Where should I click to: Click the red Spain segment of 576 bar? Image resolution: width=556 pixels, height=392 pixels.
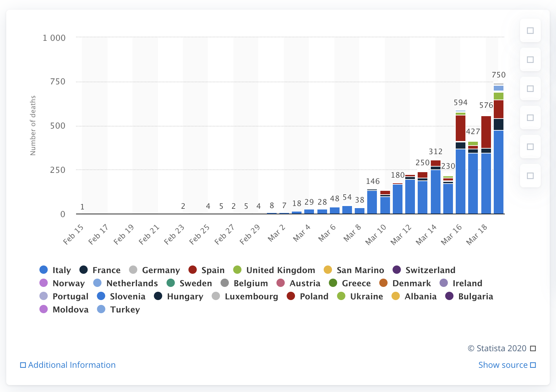tap(486, 132)
